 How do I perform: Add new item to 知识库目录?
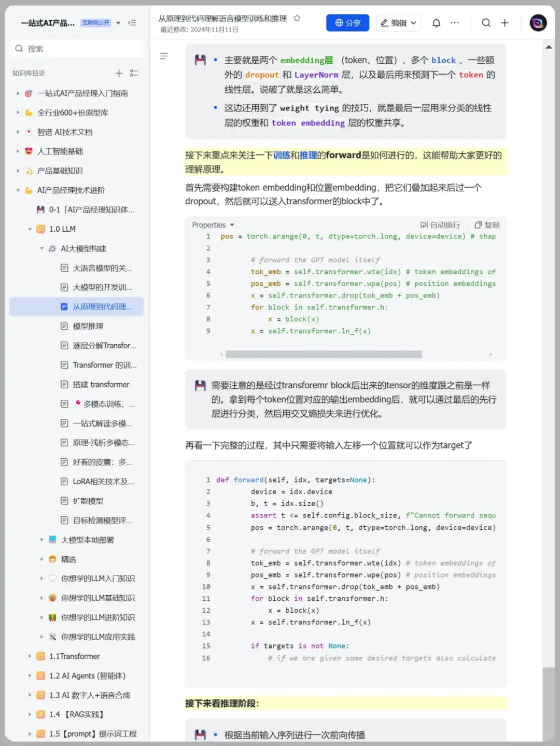119,73
